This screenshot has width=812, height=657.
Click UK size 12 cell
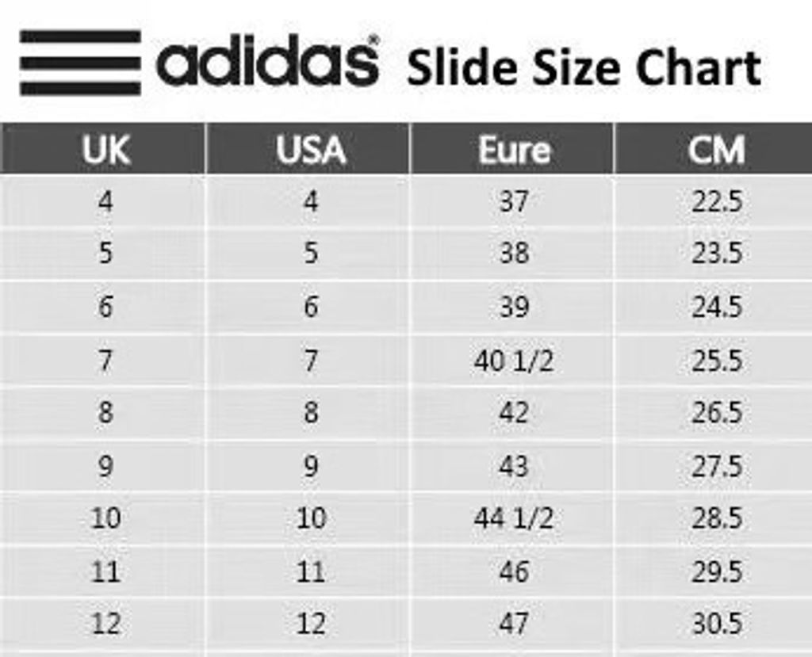pos(105,624)
